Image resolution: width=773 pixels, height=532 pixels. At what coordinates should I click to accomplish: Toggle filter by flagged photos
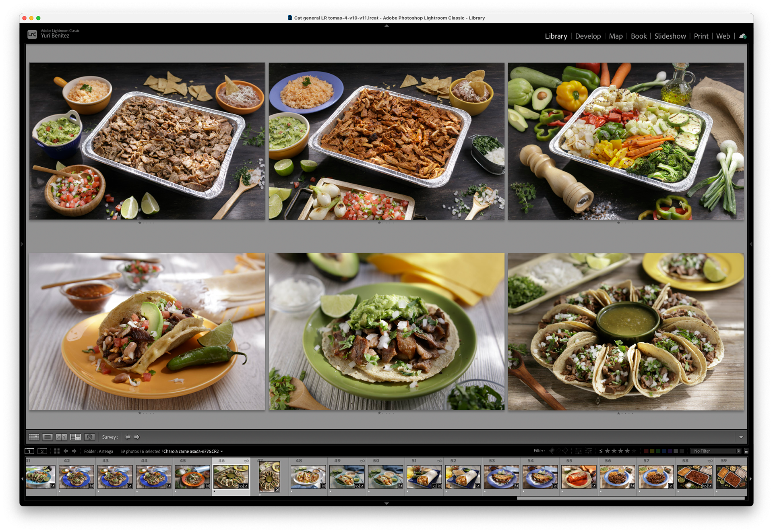(552, 451)
